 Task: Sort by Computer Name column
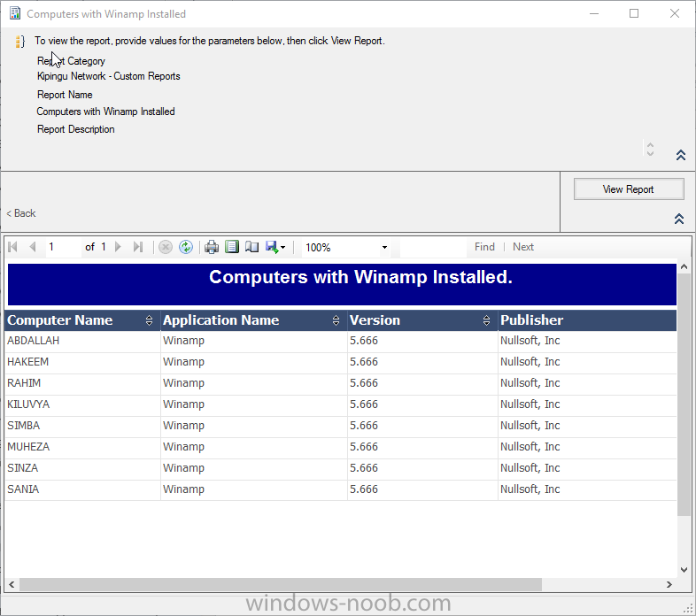(149, 320)
